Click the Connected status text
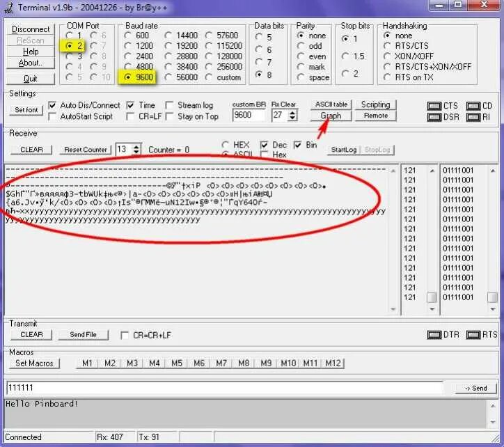Screen dimensions: 504x447 (23, 437)
